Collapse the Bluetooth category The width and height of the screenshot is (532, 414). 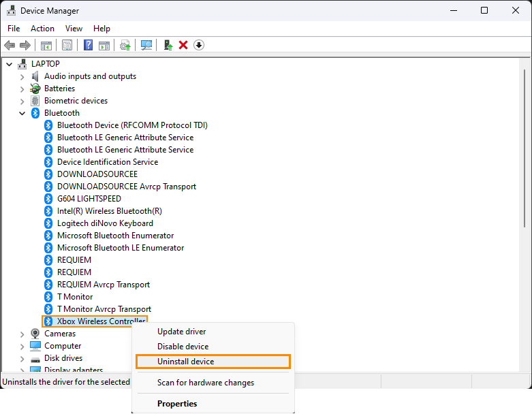click(22, 113)
